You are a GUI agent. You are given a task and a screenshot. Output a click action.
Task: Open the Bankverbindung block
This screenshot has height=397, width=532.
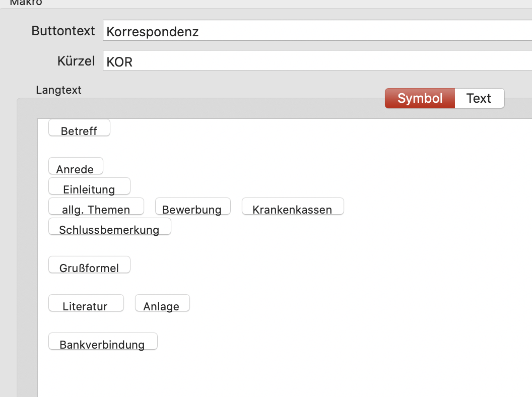pos(103,342)
